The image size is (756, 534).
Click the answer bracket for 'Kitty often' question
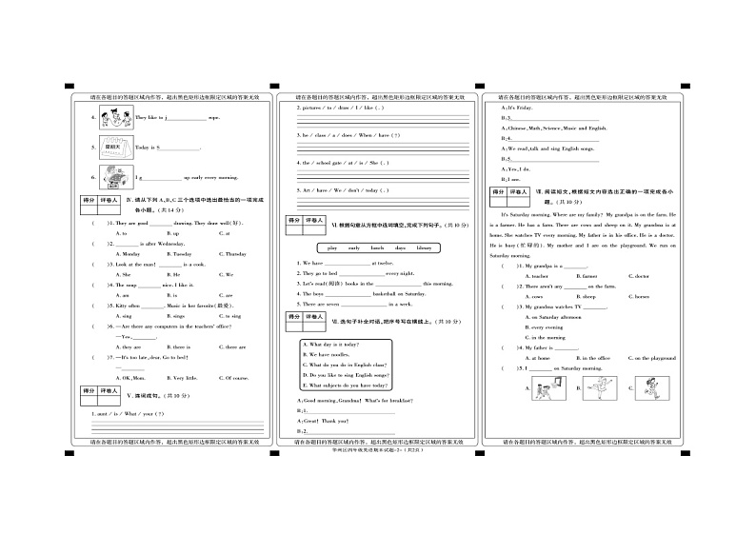[x=97, y=306]
